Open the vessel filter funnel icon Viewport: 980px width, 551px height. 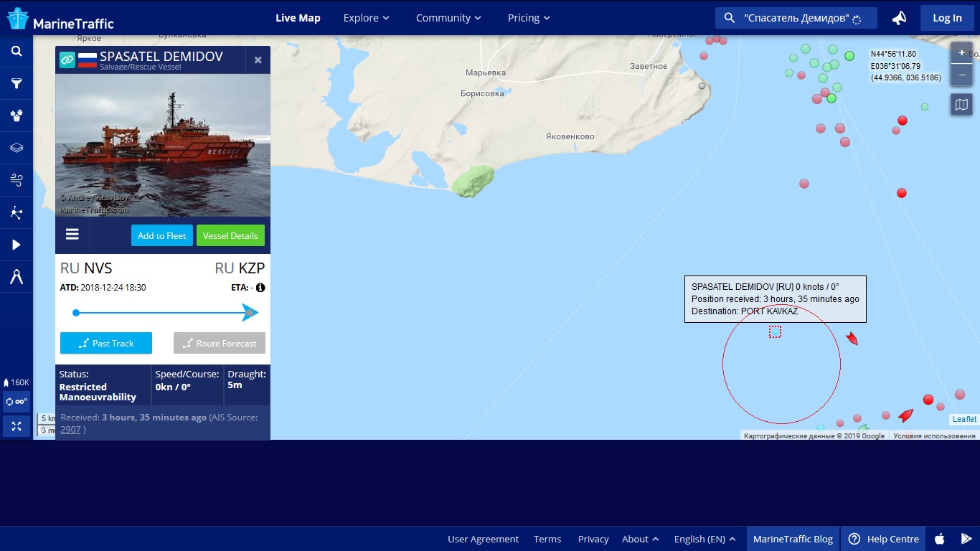point(17,84)
